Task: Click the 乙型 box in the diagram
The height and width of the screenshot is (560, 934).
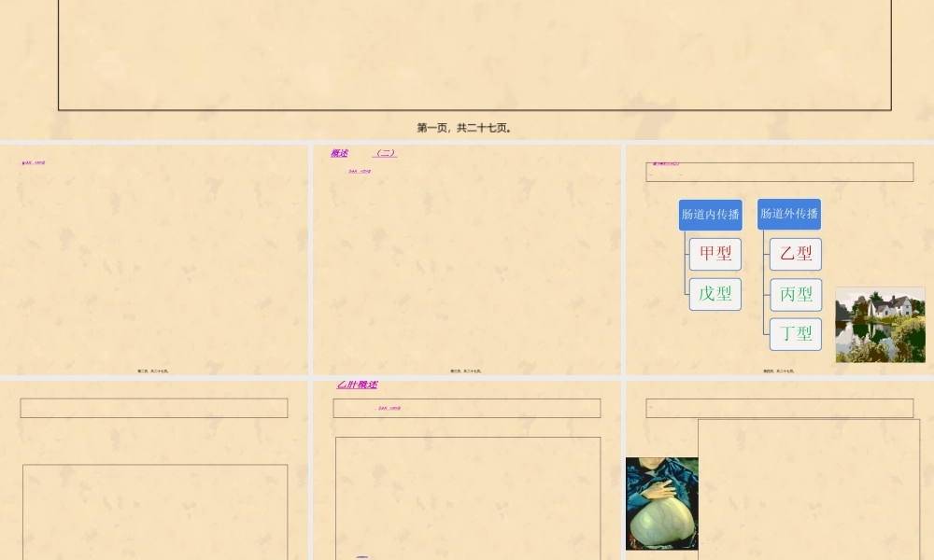Action: (795, 253)
